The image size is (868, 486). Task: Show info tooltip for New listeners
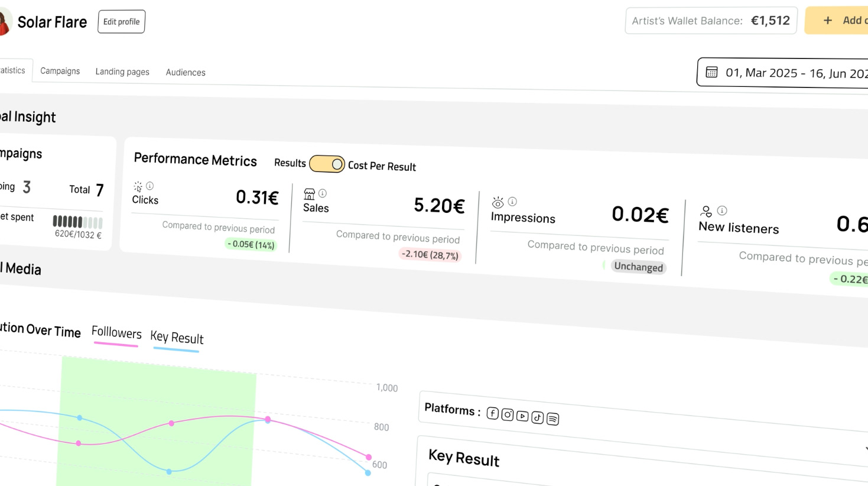click(722, 210)
